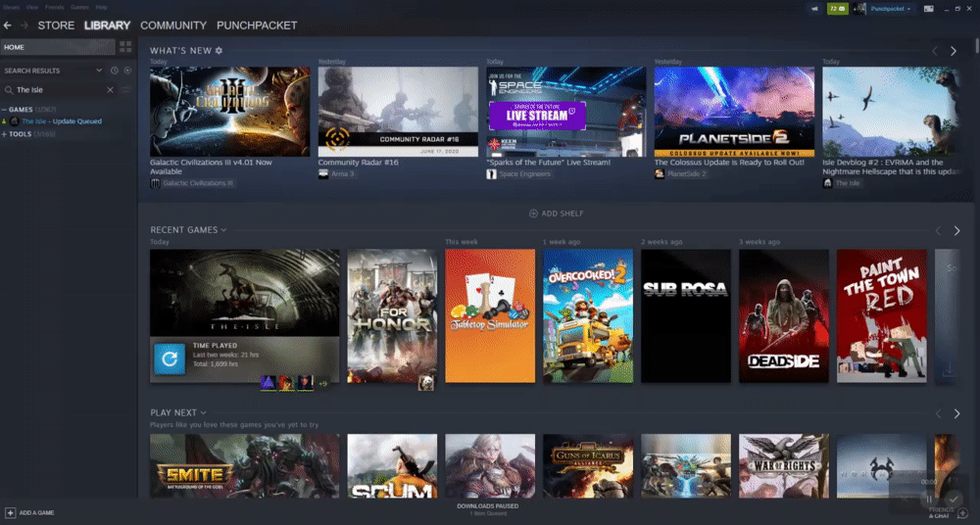Open the View menu
The image size is (980, 525).
pyautogui.click(x=32, y=7)
